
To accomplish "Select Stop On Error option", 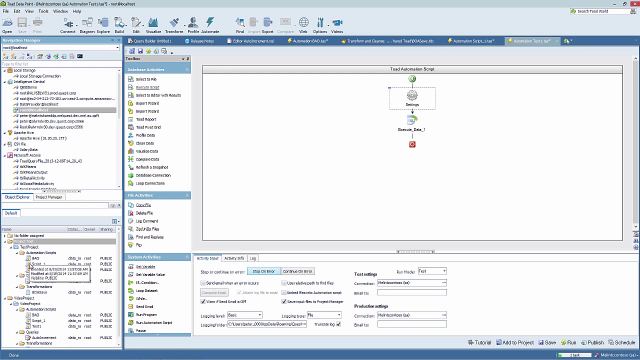I will [x=264, y=271].
